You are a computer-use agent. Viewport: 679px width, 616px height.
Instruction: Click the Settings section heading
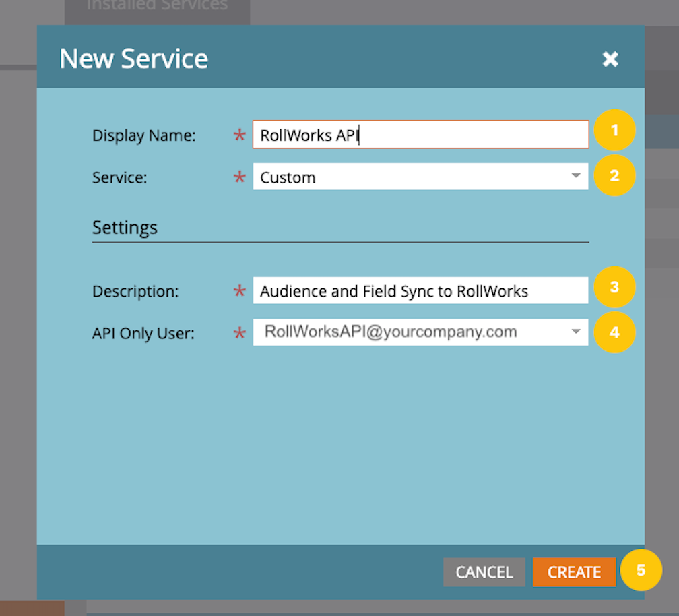pyautogui.click(x=125, y=228)
